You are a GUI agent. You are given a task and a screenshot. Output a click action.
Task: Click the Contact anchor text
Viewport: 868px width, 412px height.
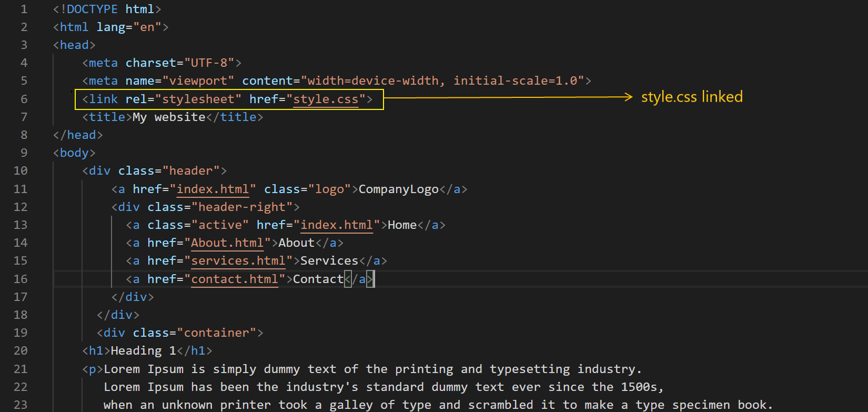pos(318,279)
